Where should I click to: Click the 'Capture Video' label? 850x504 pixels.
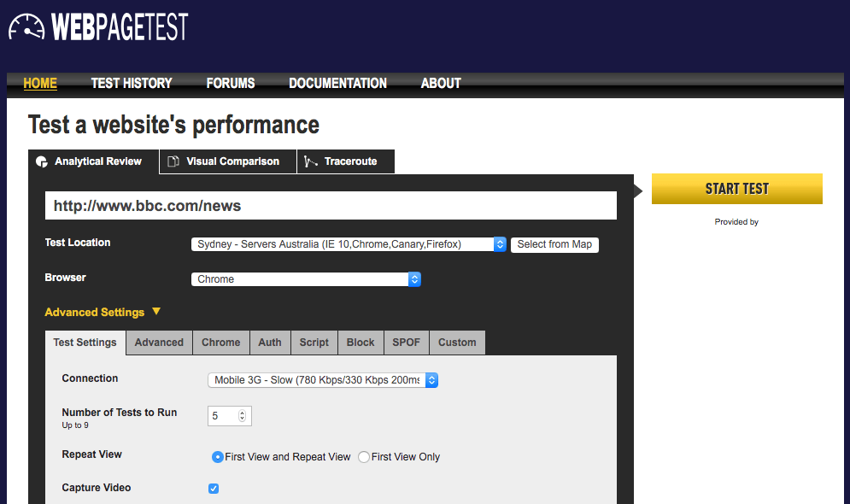pos(97,488)
